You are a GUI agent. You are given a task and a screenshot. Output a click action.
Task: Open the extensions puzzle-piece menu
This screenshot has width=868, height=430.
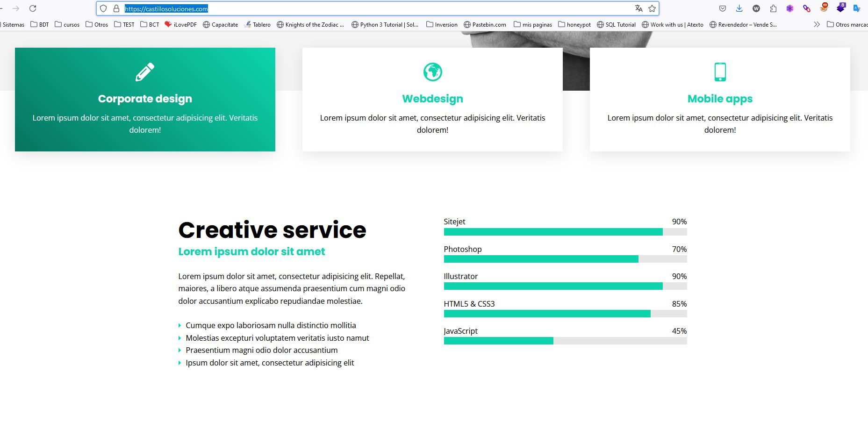point(773,8)
